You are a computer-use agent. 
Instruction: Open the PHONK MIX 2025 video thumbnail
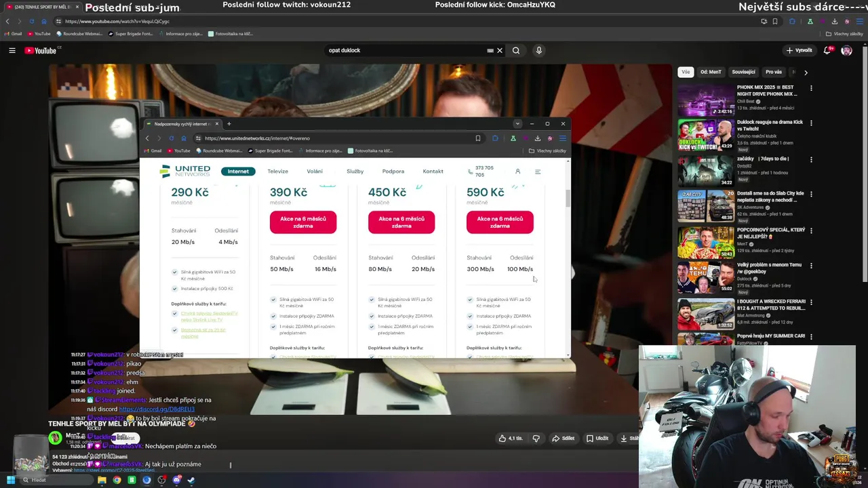706,100
